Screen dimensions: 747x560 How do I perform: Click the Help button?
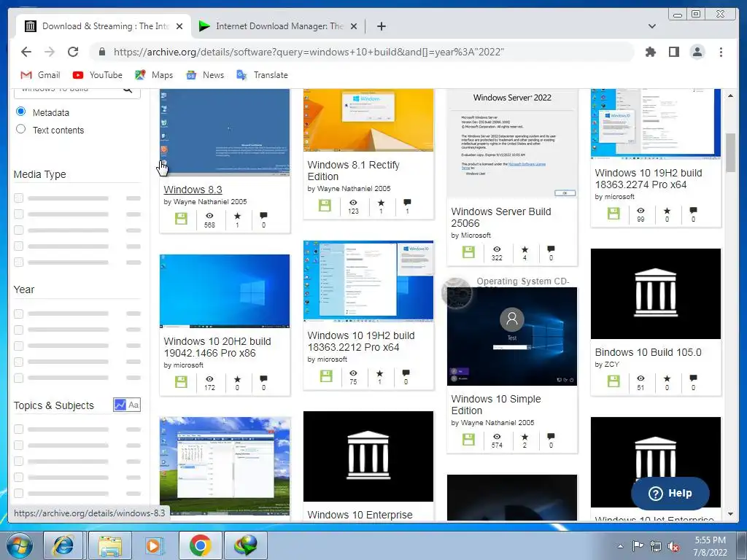point(670,494)
